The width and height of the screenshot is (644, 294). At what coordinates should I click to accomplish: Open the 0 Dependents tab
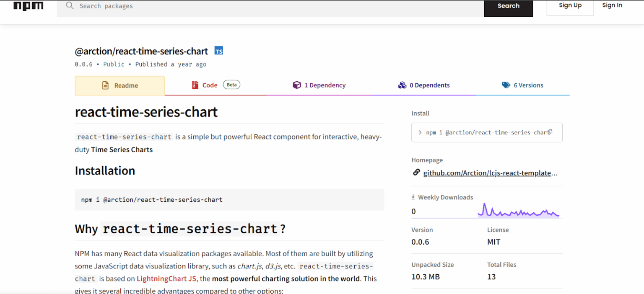coord(429,85)
